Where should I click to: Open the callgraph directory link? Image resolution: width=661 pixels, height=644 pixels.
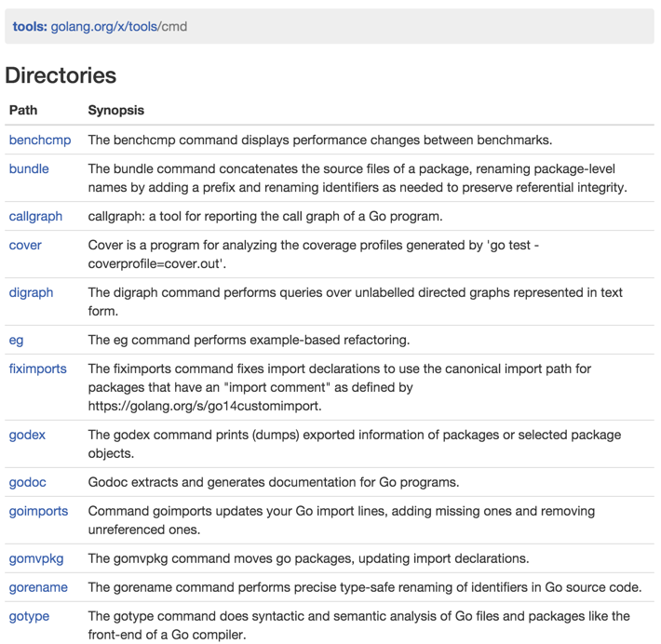pyautogui.click(x=35, y=216)
